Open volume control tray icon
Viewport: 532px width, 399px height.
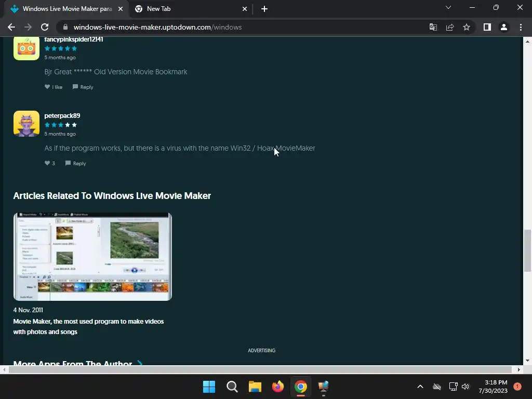(465, 387)
